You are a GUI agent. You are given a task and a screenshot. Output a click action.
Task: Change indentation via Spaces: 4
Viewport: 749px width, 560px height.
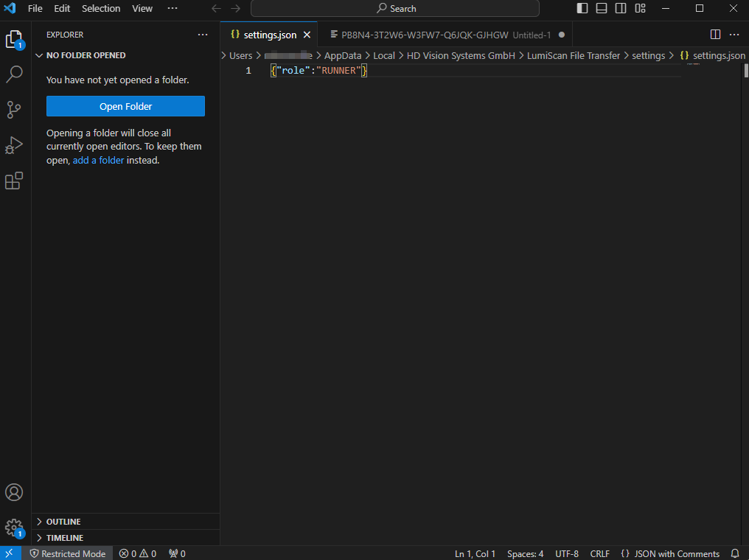pyautogui.click(x=525, y=553)
